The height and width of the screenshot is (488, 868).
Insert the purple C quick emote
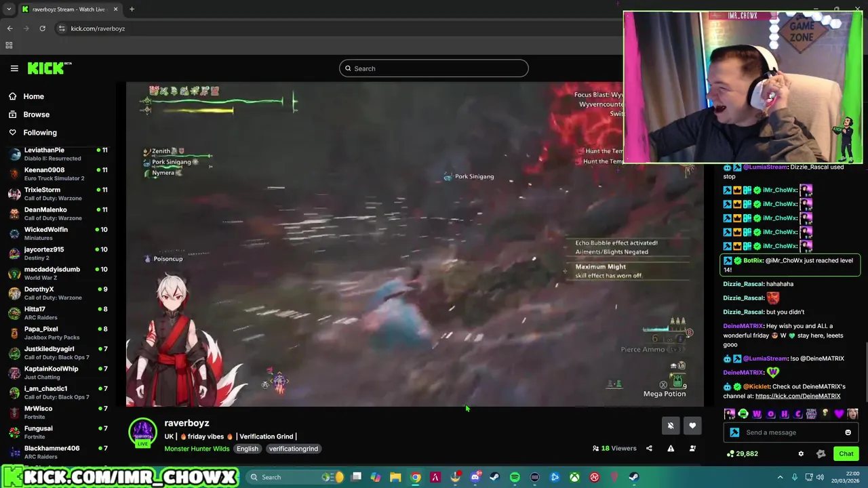798,414
